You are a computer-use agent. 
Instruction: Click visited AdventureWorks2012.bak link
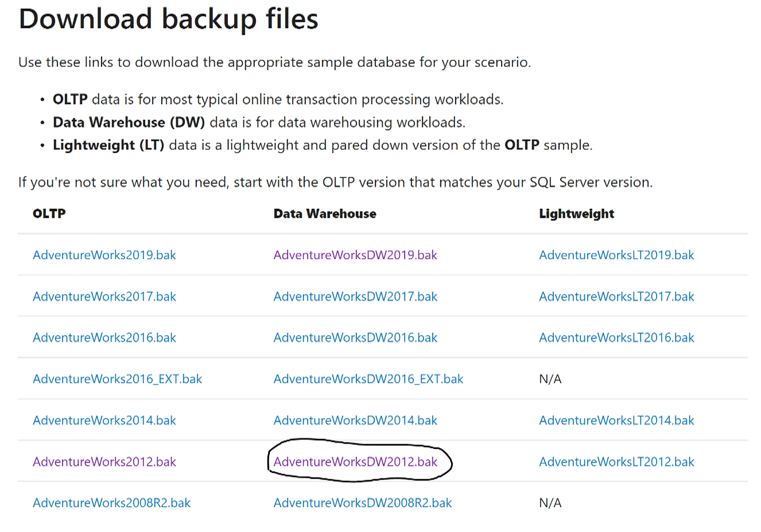pyautogui.click(x=104, y=461)
